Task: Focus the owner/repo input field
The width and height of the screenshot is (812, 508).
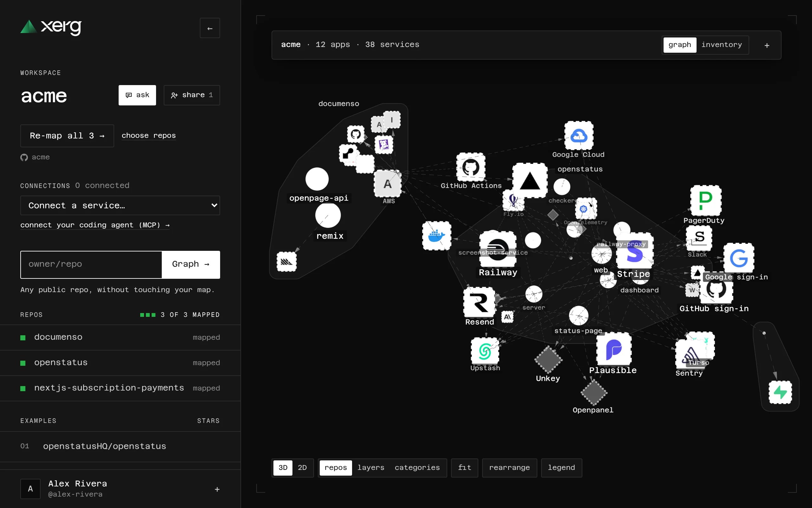Action: (91, 264)
